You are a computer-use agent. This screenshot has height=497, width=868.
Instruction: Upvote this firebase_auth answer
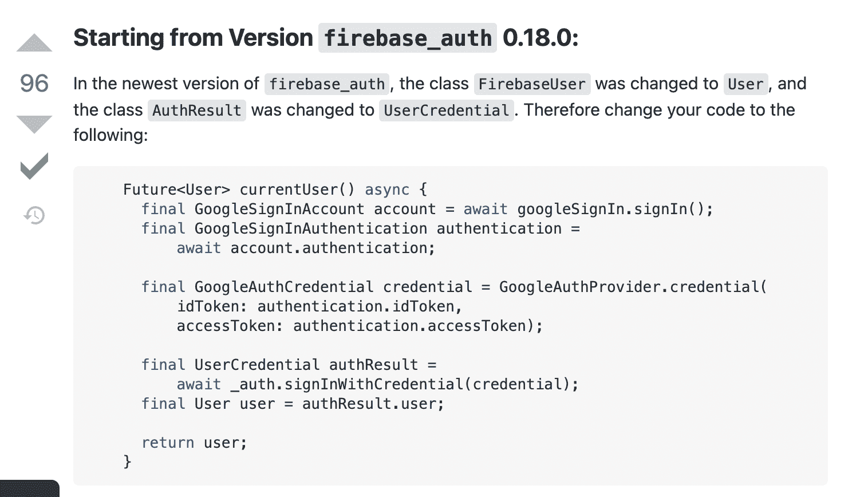34,44
